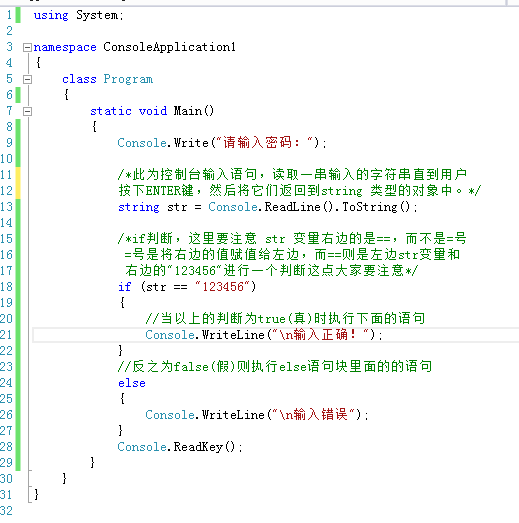519x523 pixels.
Task: Click line number 9 in the gutter
Action: point(9,143)
